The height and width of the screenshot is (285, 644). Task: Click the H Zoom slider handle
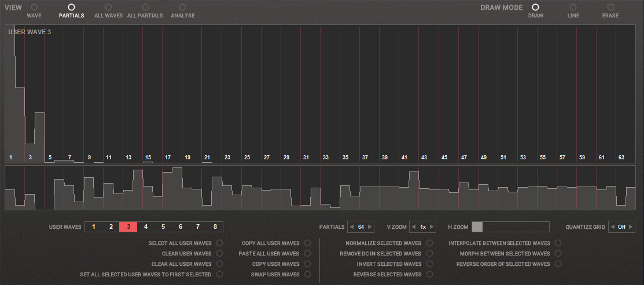click(477, 227)
